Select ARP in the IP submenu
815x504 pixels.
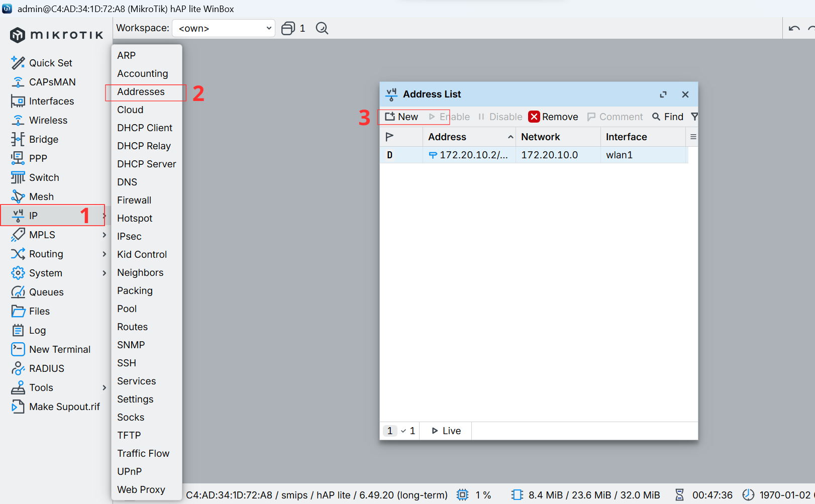(127, 55)
